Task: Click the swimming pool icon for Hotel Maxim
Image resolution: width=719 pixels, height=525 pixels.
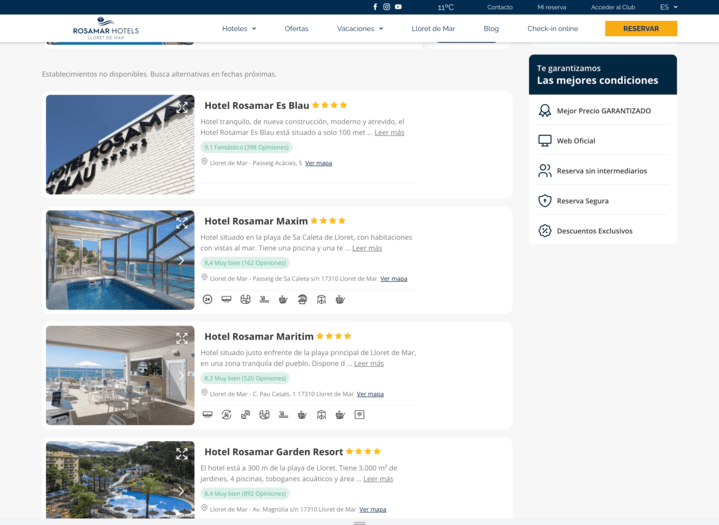Action: [264, 299]
